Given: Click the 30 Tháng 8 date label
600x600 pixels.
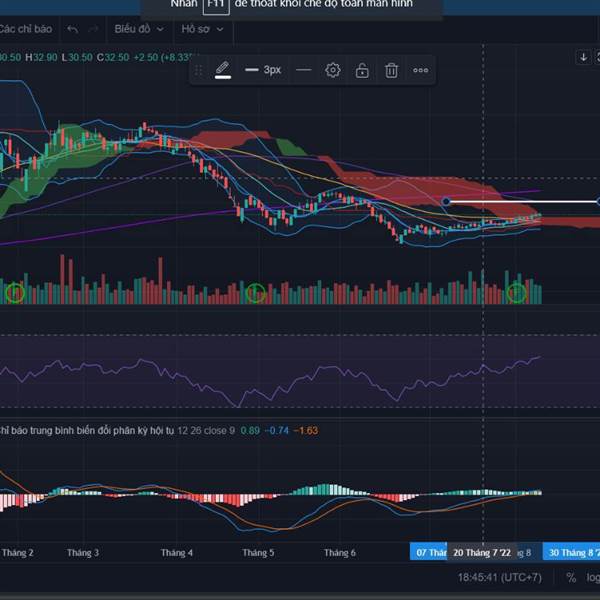Looking at the screenshot, I should point(571,553).
